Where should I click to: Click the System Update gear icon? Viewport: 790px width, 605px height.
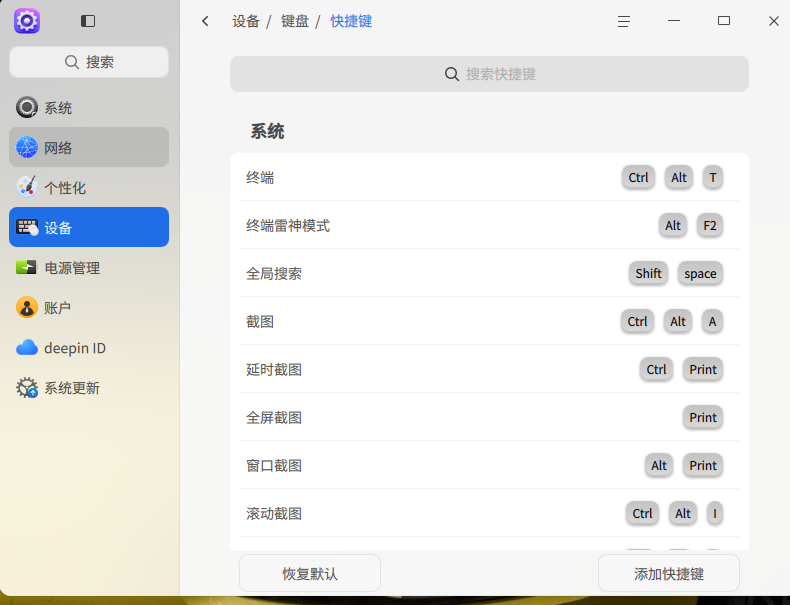pyautogui.click(x=26, y=388)
